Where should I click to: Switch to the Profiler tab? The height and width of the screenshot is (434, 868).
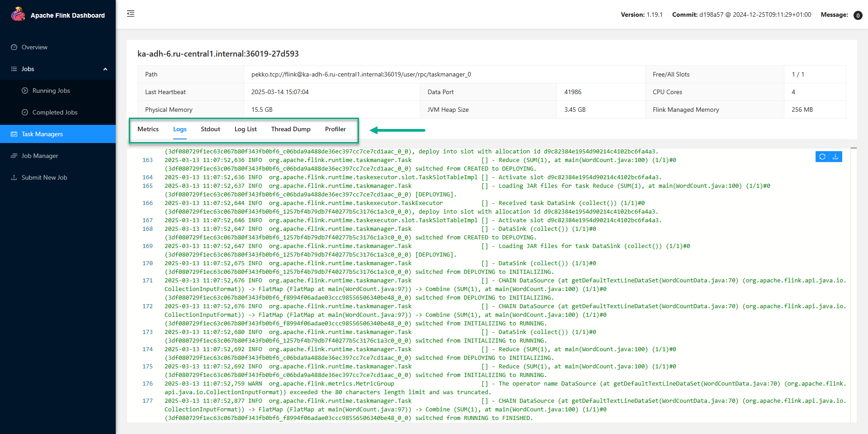click(x=335, y=129)
